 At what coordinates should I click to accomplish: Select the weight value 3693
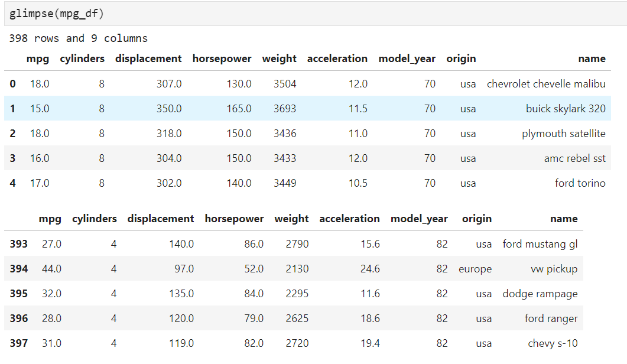285,109
